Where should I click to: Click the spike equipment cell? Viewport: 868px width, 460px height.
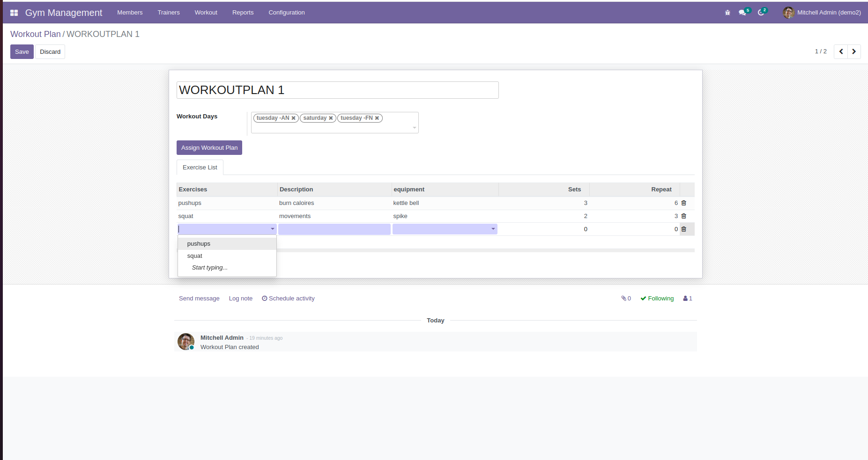pos(445,216)
